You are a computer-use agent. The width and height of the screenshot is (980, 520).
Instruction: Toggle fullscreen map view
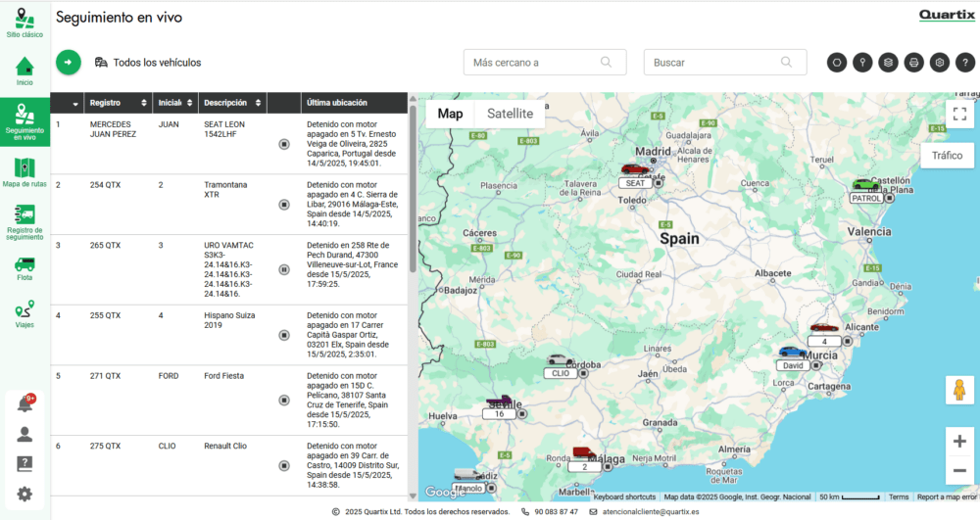[x=959, y=114]
